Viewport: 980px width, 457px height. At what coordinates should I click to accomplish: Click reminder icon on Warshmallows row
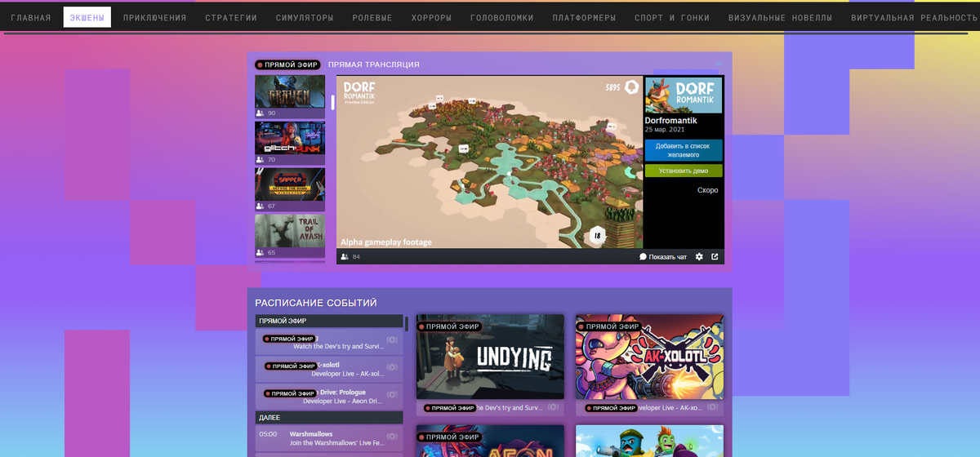tap(392, 437)
